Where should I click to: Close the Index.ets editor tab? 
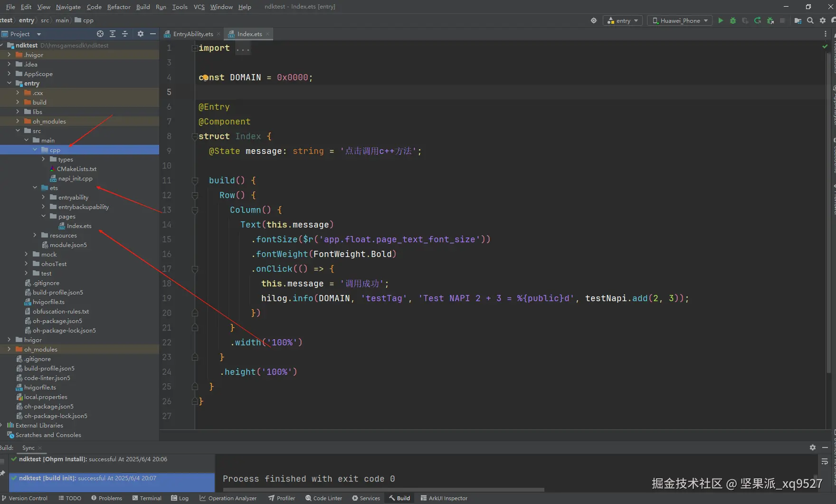point(267,34)
